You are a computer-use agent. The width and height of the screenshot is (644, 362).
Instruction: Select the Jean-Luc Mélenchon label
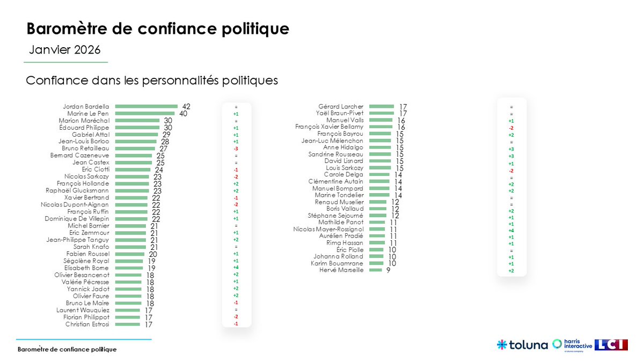click(x=332, y=141)
